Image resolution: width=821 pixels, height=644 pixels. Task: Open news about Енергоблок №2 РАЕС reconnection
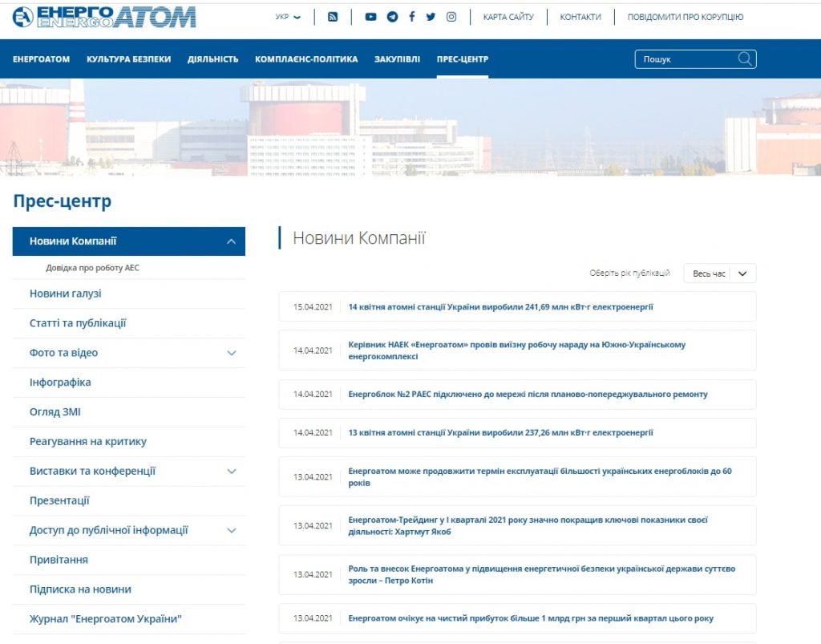click(x=528, y=394)
